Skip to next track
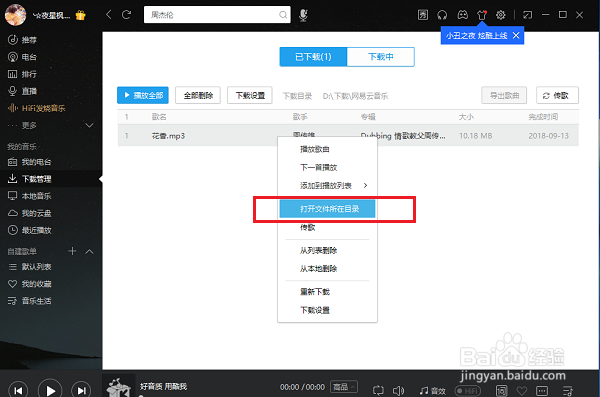600x397 pixels. click(x=81, y=390)
